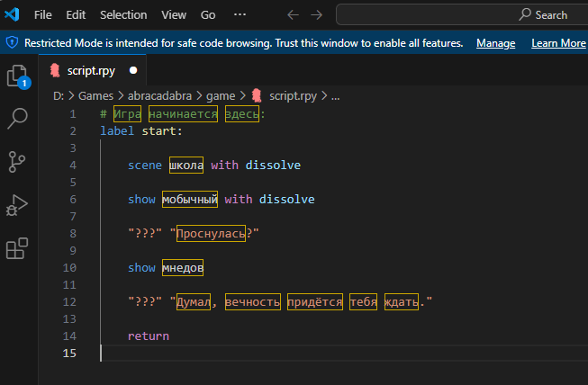Screen dimensions: 588x385
Task: Click line number 4 in the gutter
Action: pyautogui.click(x=73, y=166)
